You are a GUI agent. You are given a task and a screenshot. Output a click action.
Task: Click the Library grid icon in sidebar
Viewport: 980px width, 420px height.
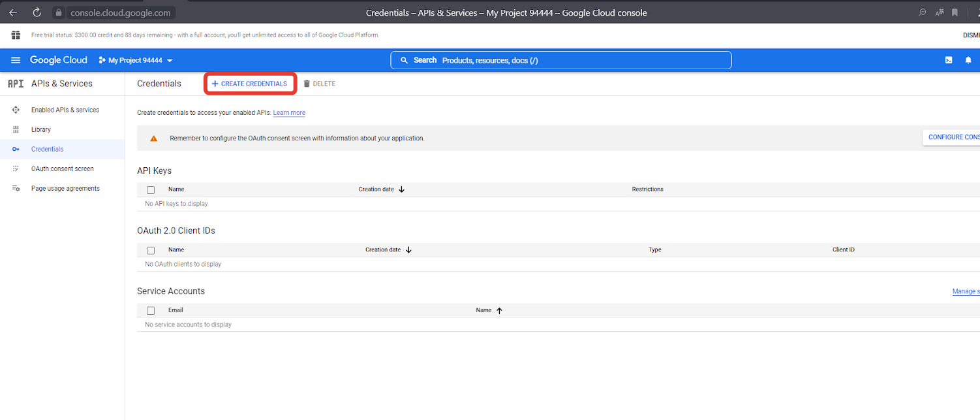pos(16,129)
